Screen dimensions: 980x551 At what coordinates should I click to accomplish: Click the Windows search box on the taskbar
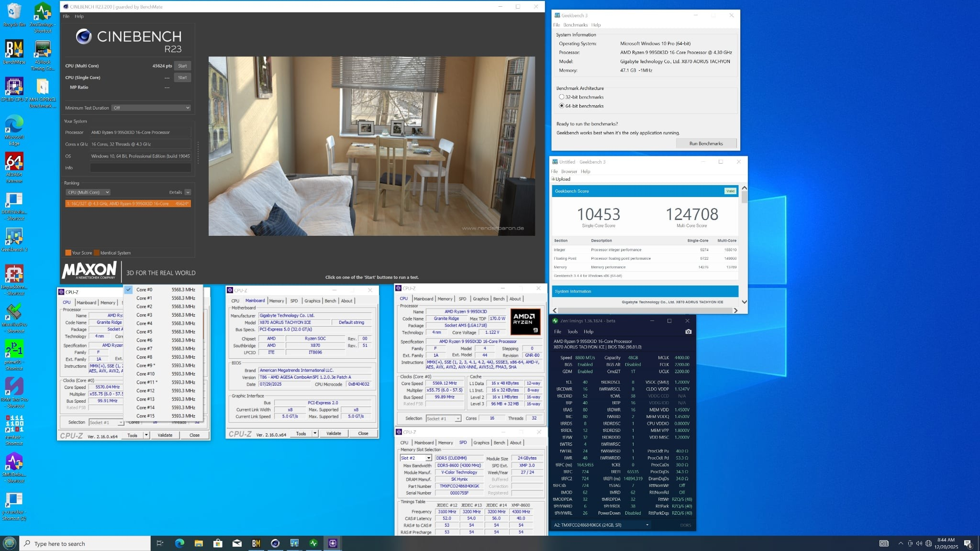[x=85, y=543]
